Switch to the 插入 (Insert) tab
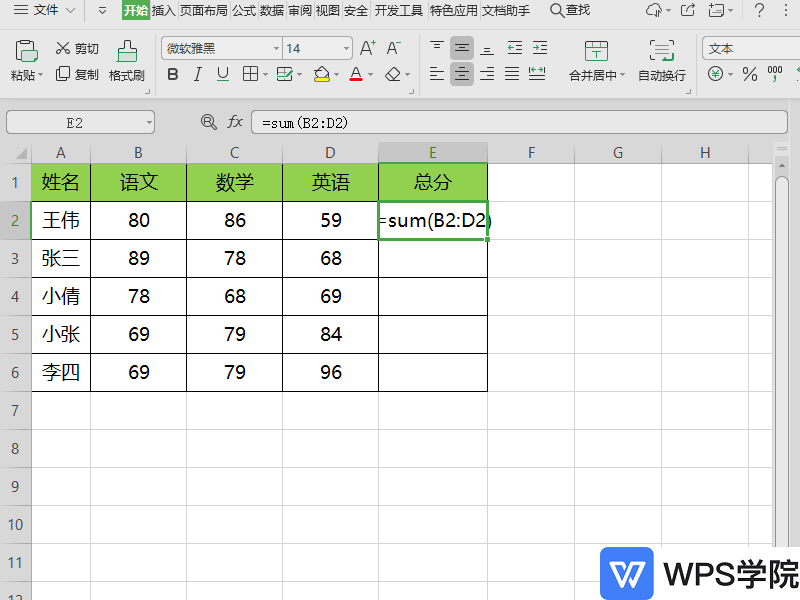Viewport: 800px width, 600px height. tap(163, 11)
